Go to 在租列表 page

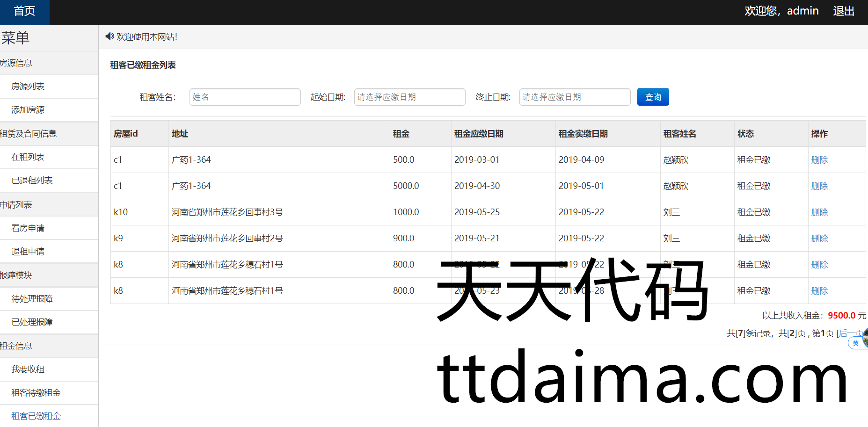pyautogui.click(x=28, y=157)
